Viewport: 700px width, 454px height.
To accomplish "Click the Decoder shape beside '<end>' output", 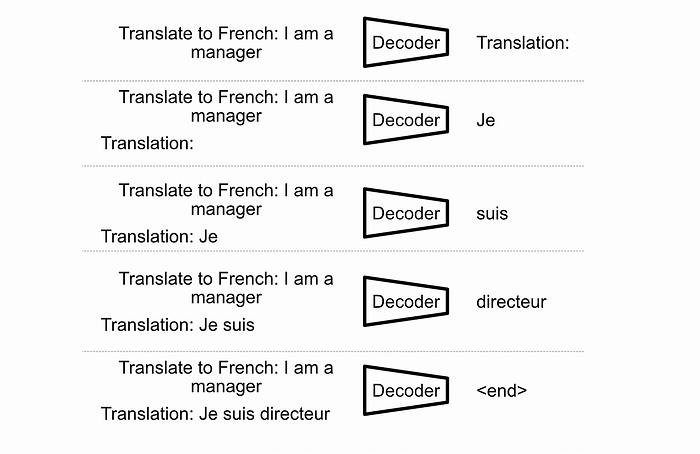I will click(405, 390).
